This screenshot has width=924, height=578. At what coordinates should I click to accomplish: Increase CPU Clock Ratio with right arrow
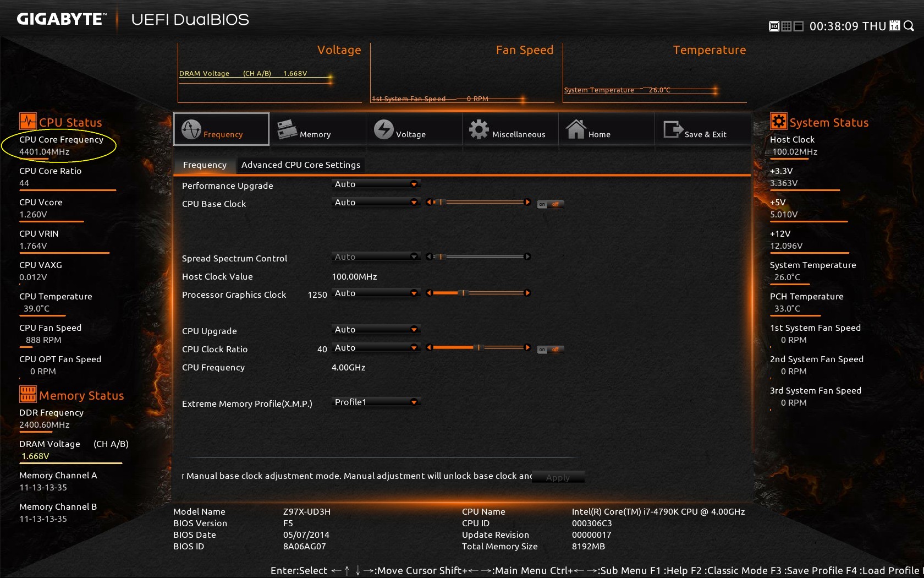[527, 347]
